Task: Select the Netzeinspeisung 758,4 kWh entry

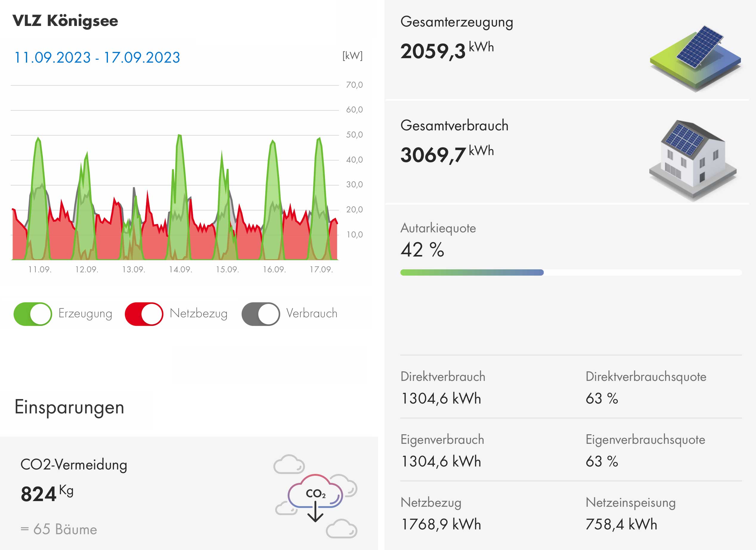Action: point(621,524)
